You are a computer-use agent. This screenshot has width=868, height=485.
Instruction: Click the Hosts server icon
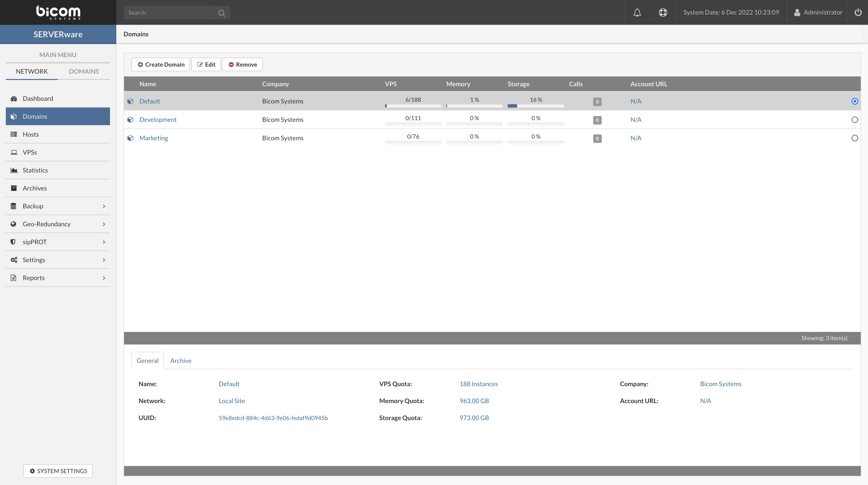point(14,134)
